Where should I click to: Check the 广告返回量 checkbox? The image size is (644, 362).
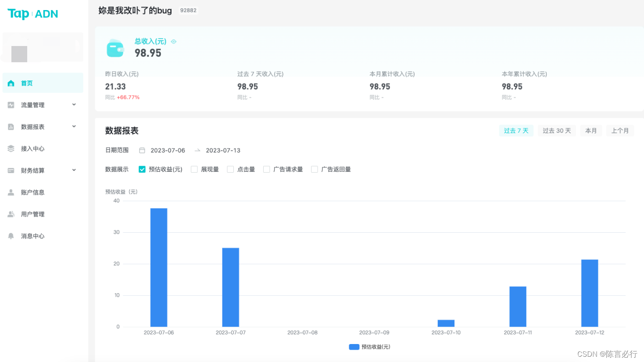(315, 169)
